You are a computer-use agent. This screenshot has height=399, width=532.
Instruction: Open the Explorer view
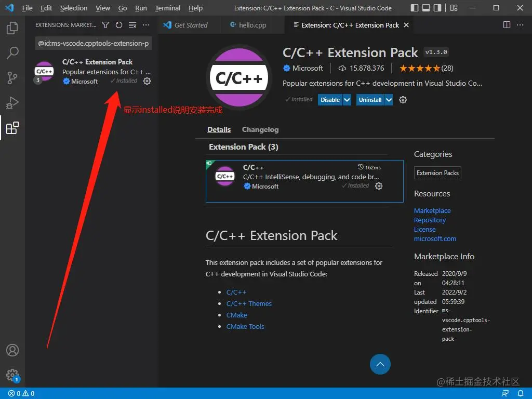tap(12, 28)
